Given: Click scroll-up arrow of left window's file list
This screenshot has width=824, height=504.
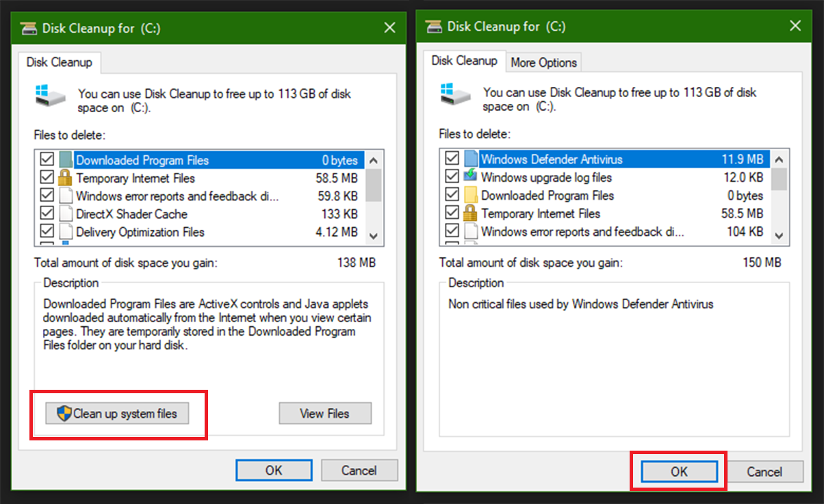Looking at the screenshot, I should (x=374, y=160).
